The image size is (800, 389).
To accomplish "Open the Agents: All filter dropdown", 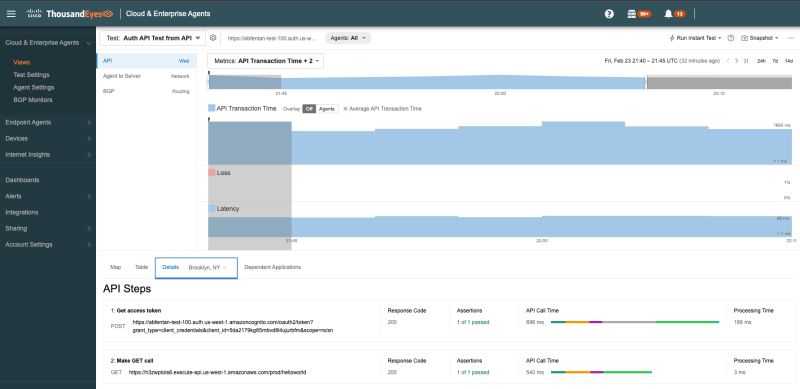I will coord(348,38).
